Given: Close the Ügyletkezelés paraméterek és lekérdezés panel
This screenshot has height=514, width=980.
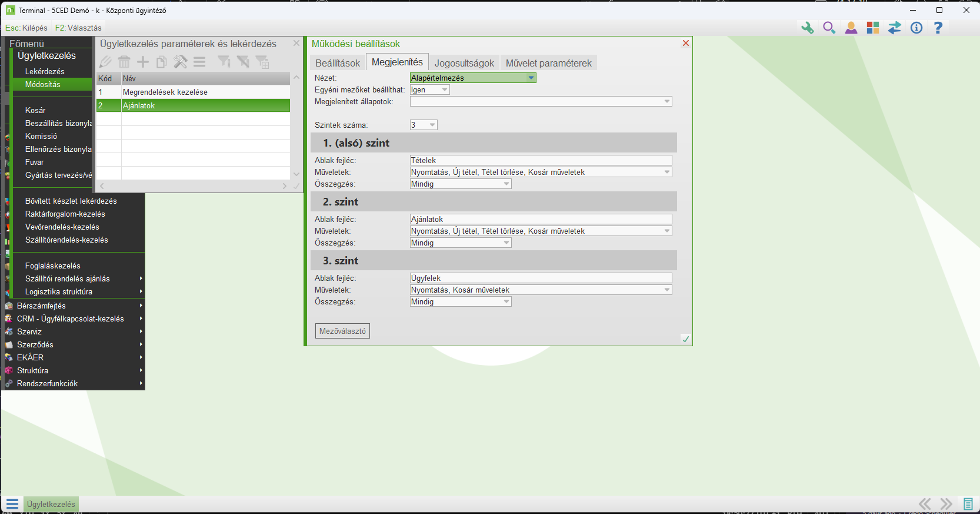Looking at the screenshot, I should [296, 43].
